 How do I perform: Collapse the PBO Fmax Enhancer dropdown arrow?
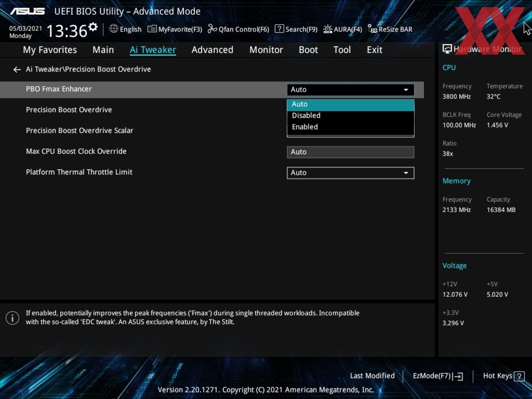coord(406,90)
